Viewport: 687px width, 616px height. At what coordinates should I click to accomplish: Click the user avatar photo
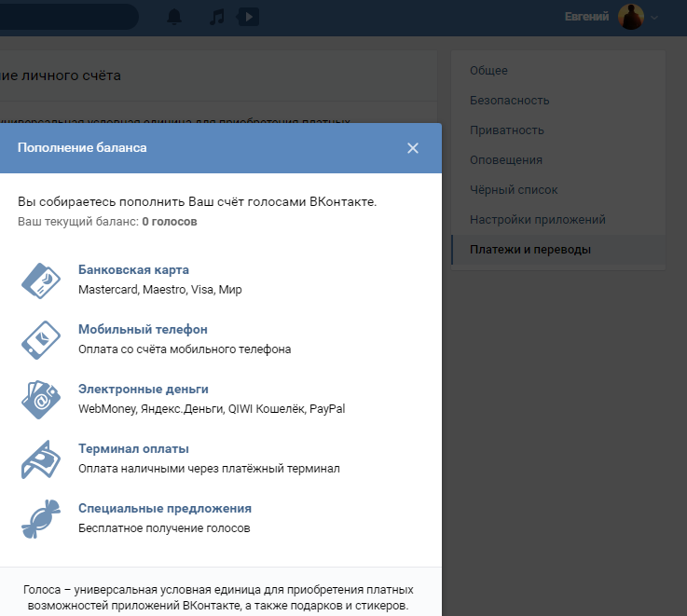[x=631, y=17]
